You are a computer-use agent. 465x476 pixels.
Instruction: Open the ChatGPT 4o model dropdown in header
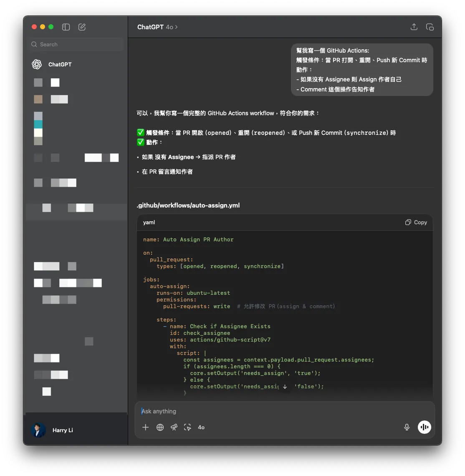(x=157, y=27)
